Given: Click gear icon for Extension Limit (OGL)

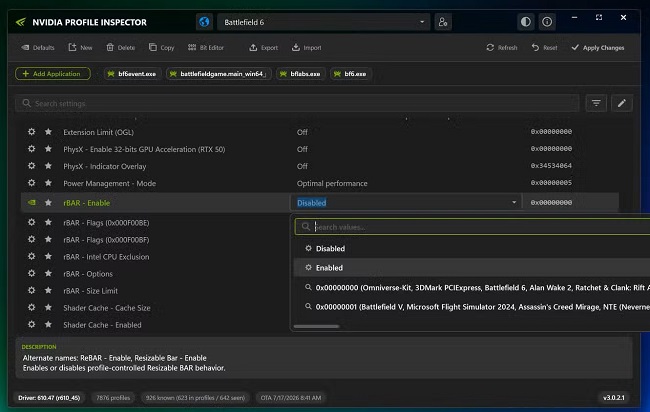Looking at the screenshot, I should pyautogui.click(x=32, y=132).
